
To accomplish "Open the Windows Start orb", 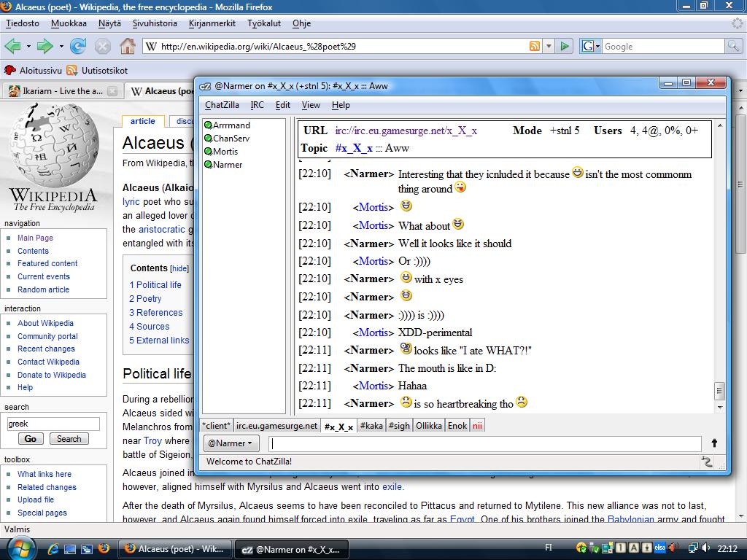I will coord(20,548).
